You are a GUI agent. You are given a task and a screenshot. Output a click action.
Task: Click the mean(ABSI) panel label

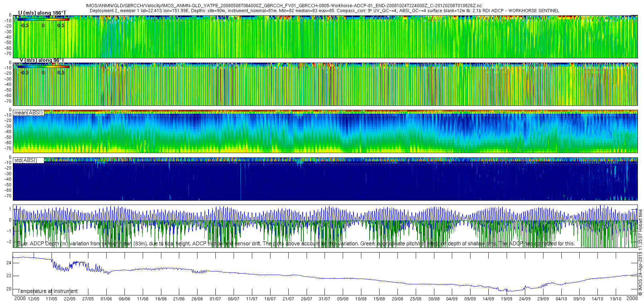tap(28, 113)
